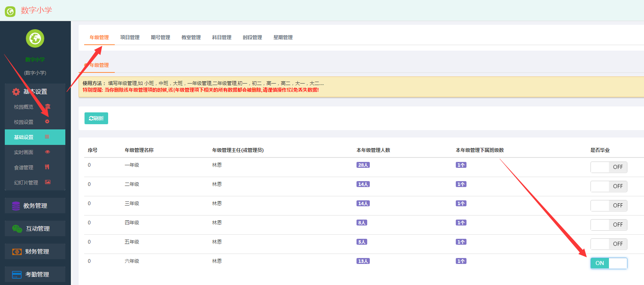Click the gear icon next to 基本设置

(16, 92)
